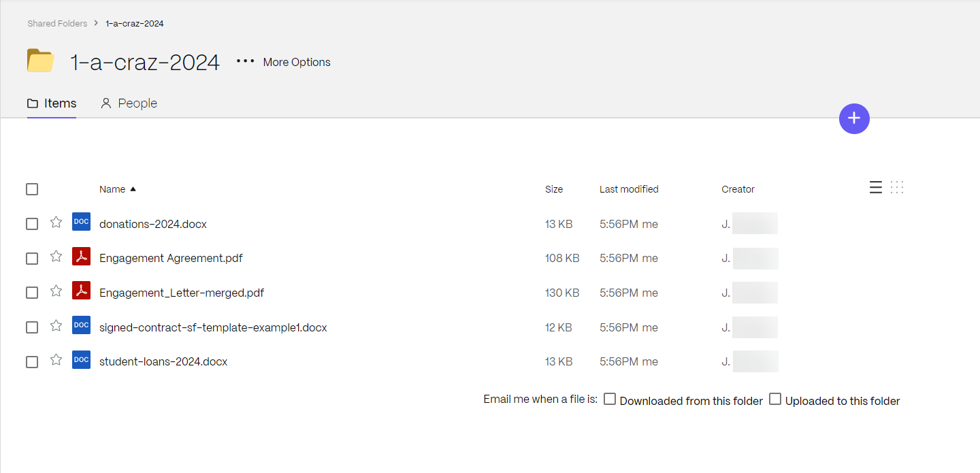This screenshot has width=980, height=473.
Task: Toggle the select-all checkbox in header
Action: click(x=32, y=189)
